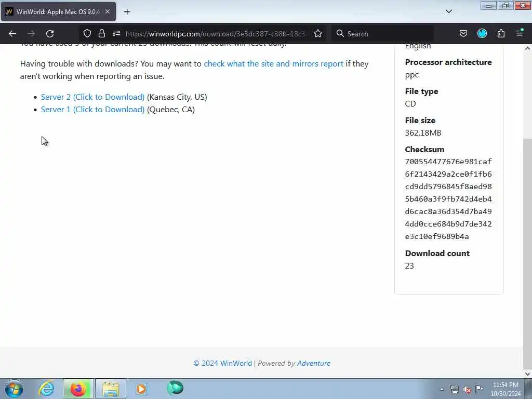This screenshot has width=532, height=399.
Task: Reload the current page
Action: (50, 34)
